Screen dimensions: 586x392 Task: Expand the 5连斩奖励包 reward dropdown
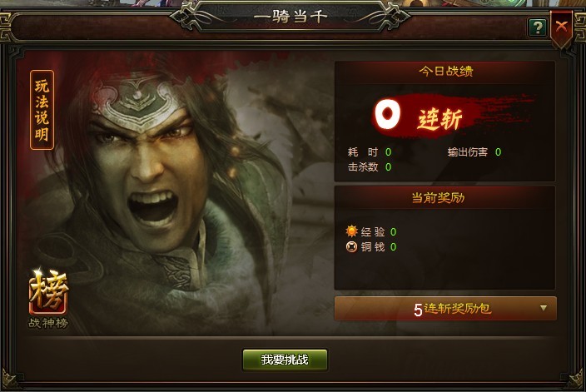pos(445,309)
